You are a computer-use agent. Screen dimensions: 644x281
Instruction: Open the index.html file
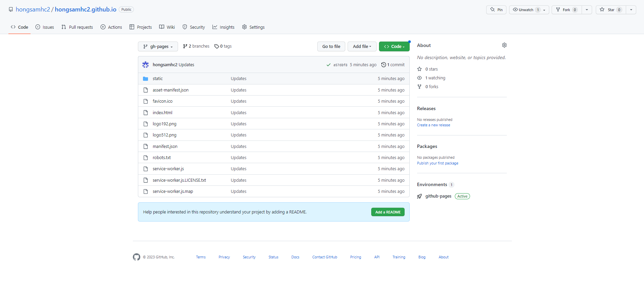click(x=163, y=113)
